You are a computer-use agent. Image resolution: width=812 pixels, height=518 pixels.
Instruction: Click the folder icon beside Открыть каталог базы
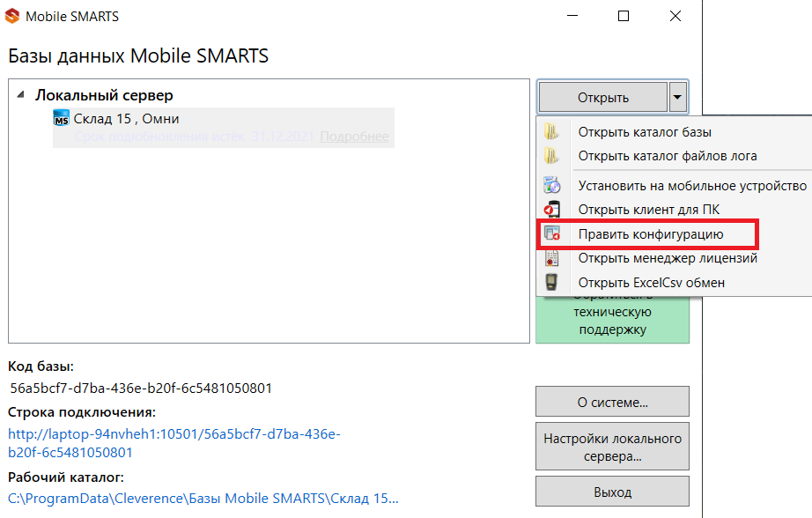coord(551,132)
